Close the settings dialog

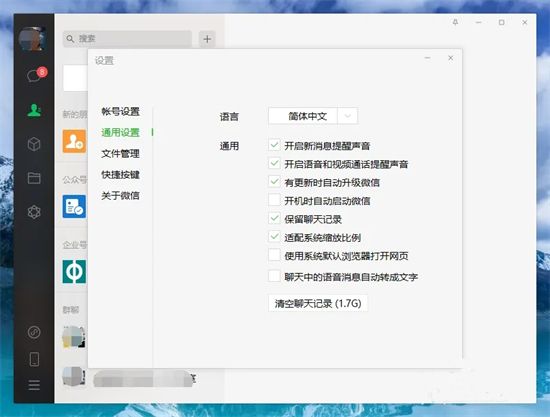(451, 58)
